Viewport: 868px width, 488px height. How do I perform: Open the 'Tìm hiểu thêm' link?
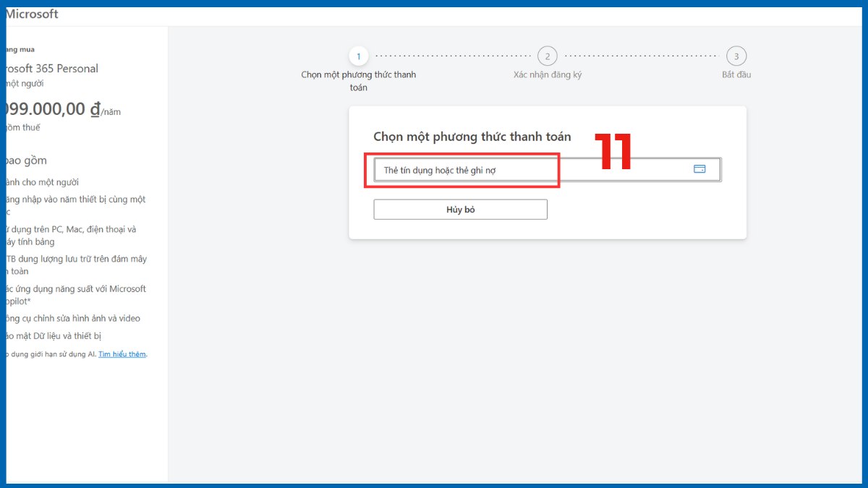pyautogui.click(x=122, y=354)
